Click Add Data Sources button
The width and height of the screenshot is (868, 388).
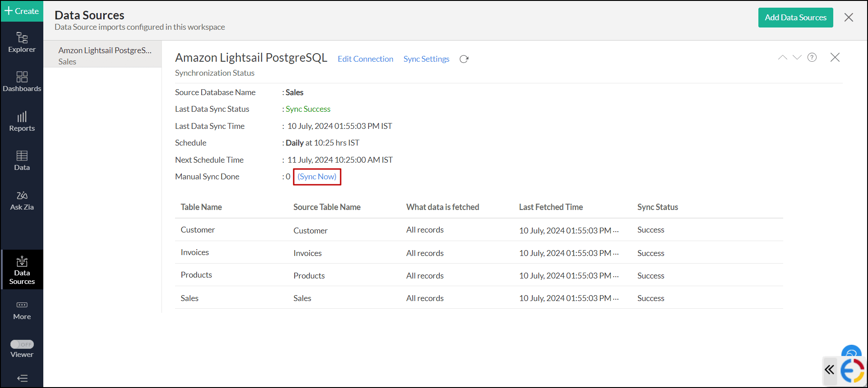(x=795, y=18)
